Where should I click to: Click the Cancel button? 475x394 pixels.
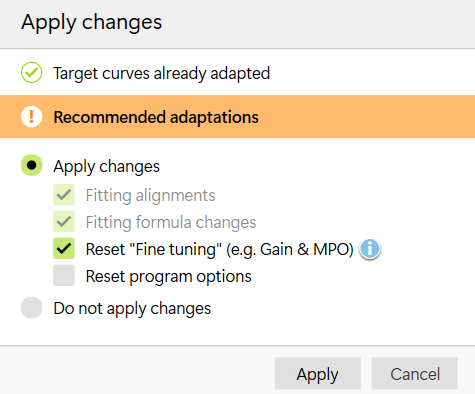tap(415, 373)
